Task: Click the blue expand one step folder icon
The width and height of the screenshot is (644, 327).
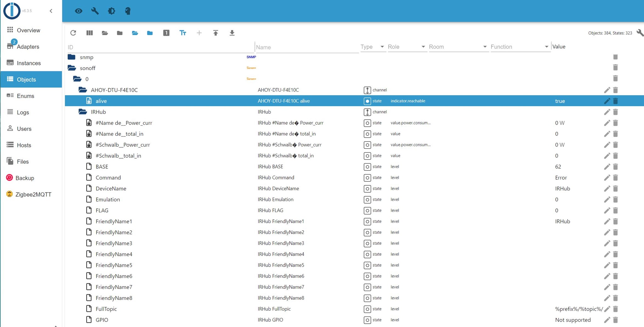Action: pos(135,33)
